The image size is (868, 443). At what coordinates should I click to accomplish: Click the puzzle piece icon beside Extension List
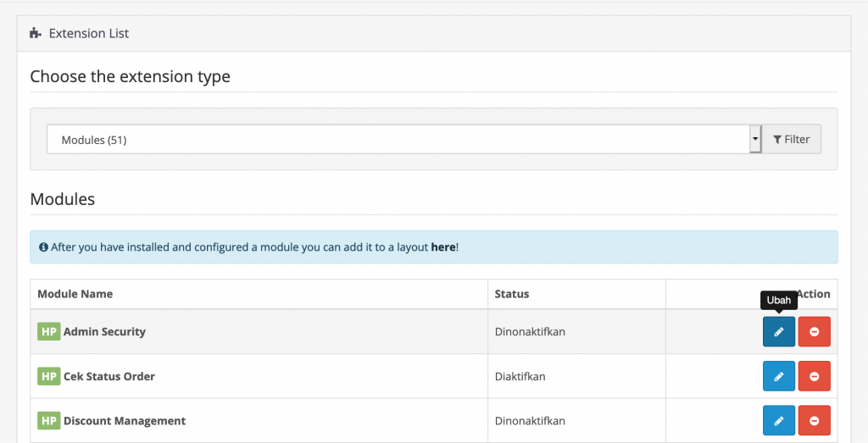pyautogui.click(x=35, y=34)
